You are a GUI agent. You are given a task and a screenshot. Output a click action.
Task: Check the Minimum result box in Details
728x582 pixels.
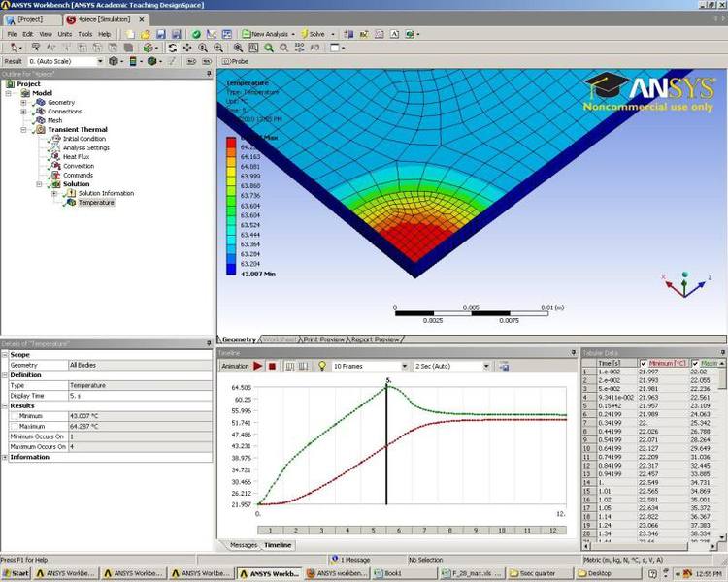tap(14, 416)
